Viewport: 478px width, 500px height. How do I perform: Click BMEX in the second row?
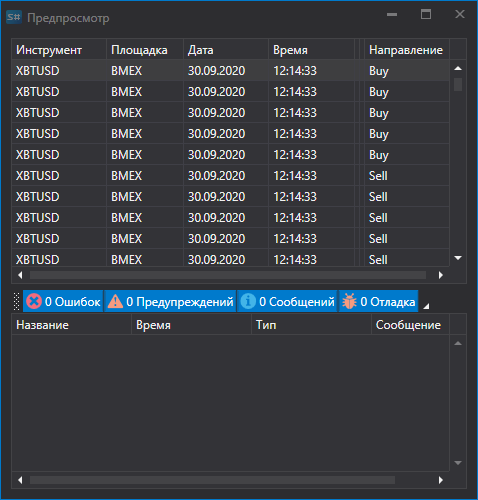[145, 92]
